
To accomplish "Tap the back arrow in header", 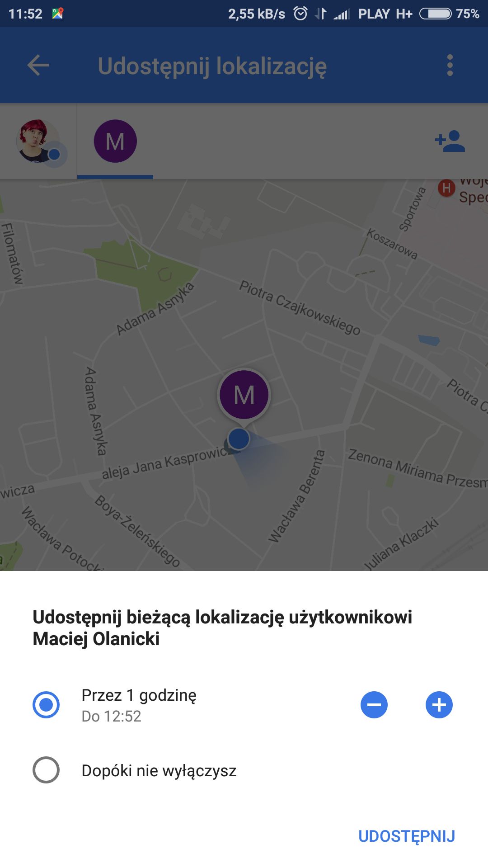I will coord(38,66).
